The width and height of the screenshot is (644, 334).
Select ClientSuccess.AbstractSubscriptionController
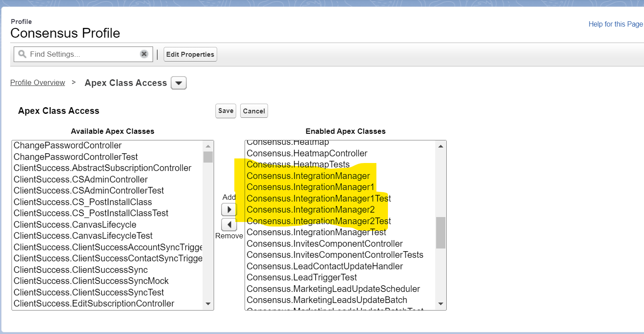click(x=107, y=168)
